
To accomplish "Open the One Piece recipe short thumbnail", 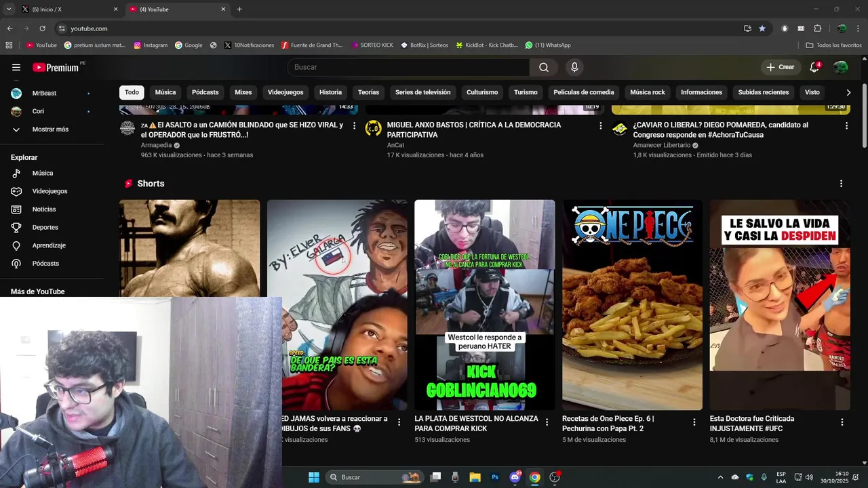I will [632, 305].
